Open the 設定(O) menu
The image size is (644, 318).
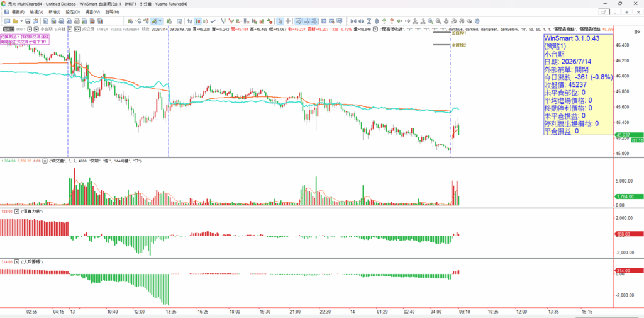click(x=73, y=12)
